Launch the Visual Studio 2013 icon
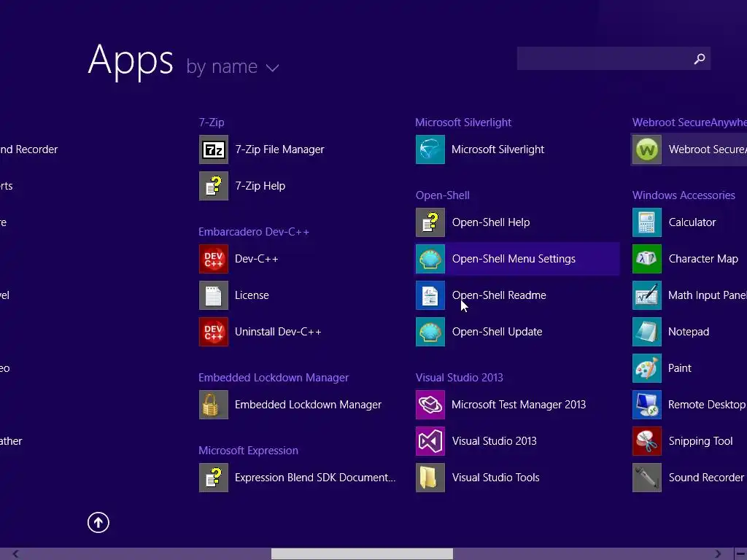The image size is (747, 560). [430, 441]
